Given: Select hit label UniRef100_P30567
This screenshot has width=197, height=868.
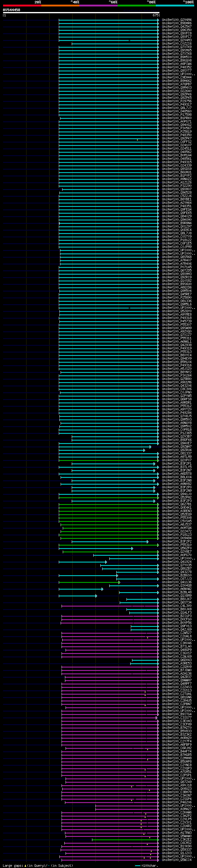Looking at the screenshot, I should (x=177, y=128).
